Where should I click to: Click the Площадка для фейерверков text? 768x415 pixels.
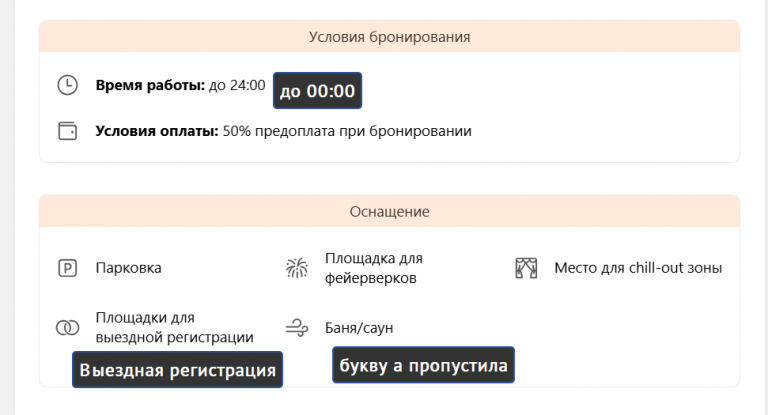[374, 268]
